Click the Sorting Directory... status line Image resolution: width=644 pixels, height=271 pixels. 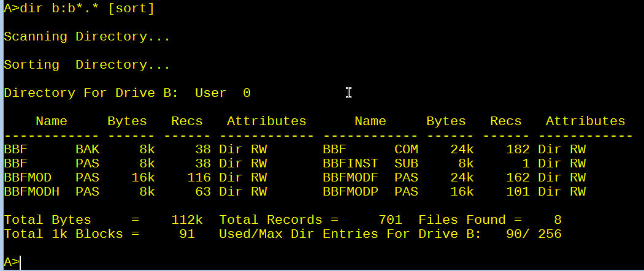(86, 65)
